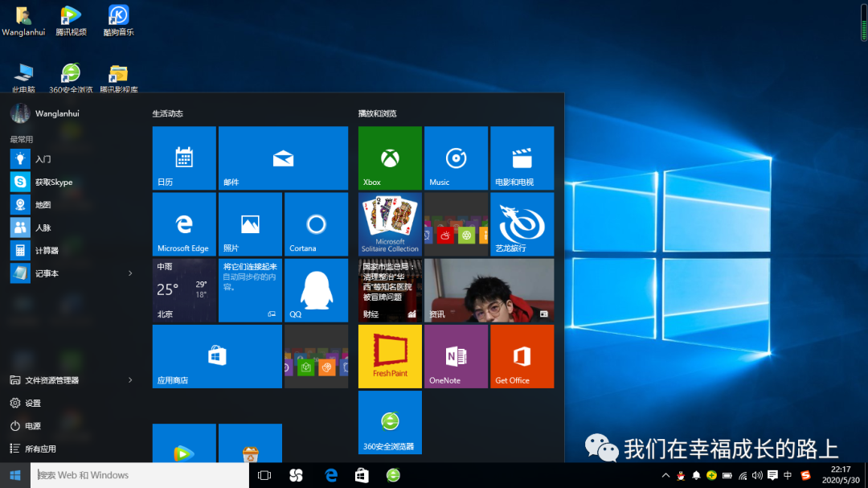Open the 应用商店 store tile

[x=217, y=356]
